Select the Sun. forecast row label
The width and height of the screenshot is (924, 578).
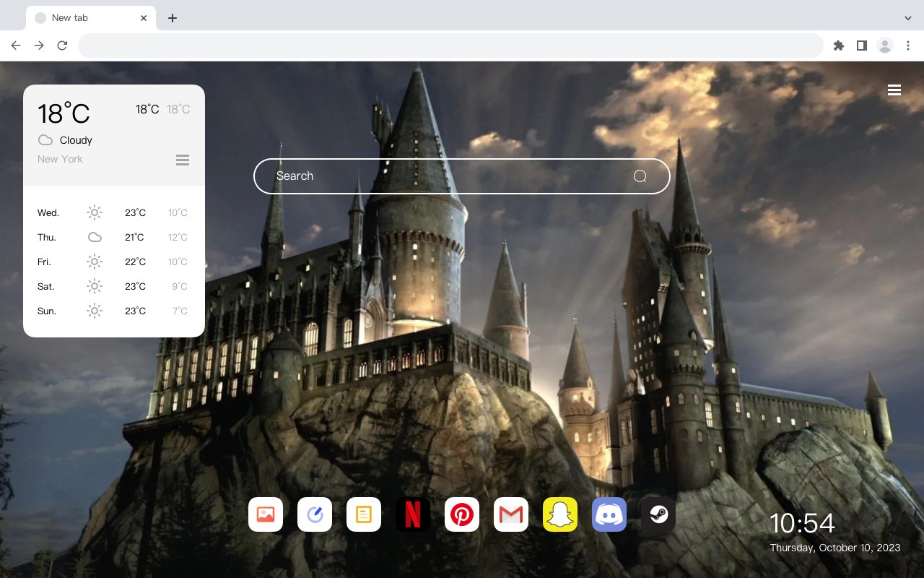pyautogui.click(x=47, y=311)
